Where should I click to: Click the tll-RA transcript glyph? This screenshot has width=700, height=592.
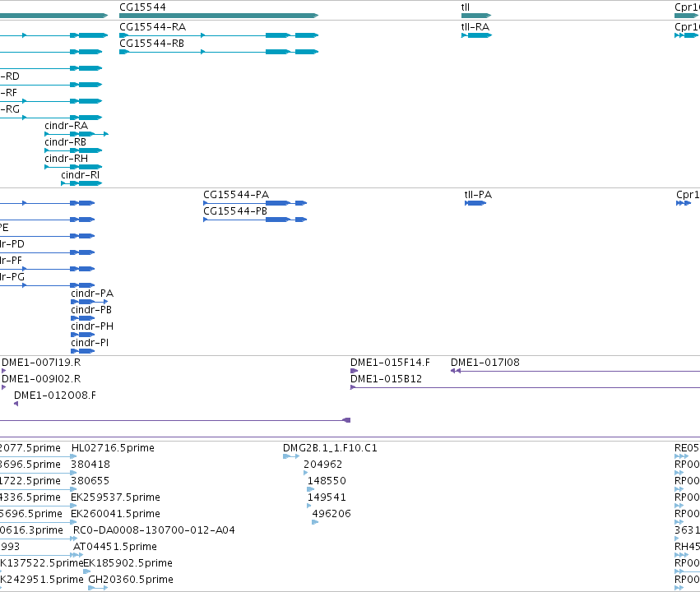coord(476,35)
